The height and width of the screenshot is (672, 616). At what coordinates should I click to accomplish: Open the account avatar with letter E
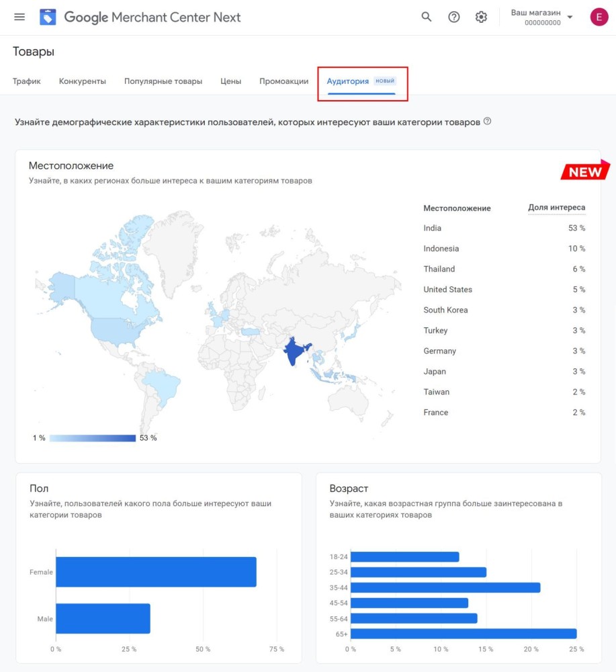(599, 17)
